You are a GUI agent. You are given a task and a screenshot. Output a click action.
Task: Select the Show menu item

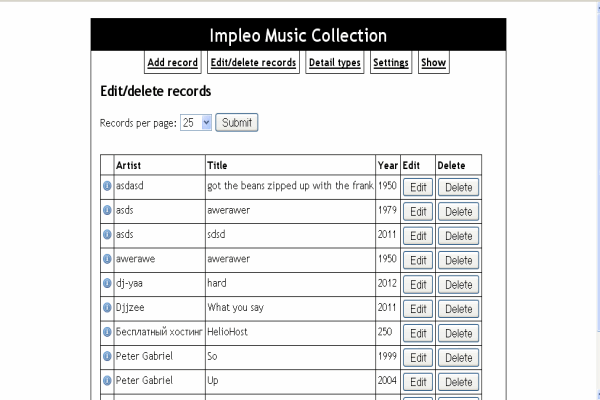433,63
